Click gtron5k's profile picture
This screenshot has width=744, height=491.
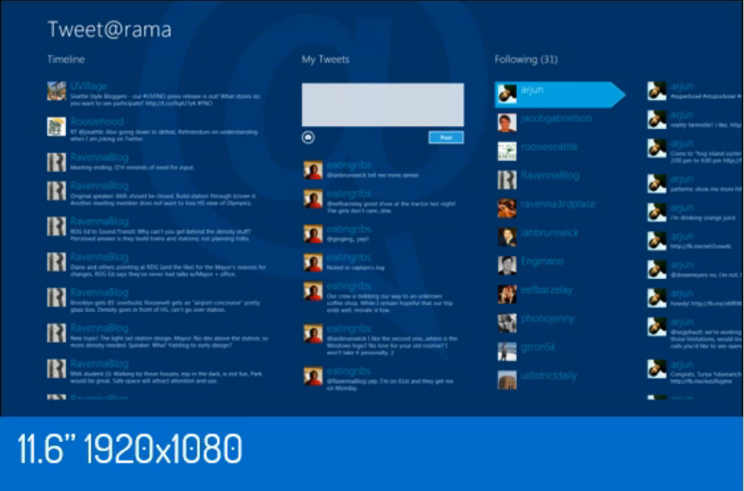pyautogui.click(x=507, y=352)
